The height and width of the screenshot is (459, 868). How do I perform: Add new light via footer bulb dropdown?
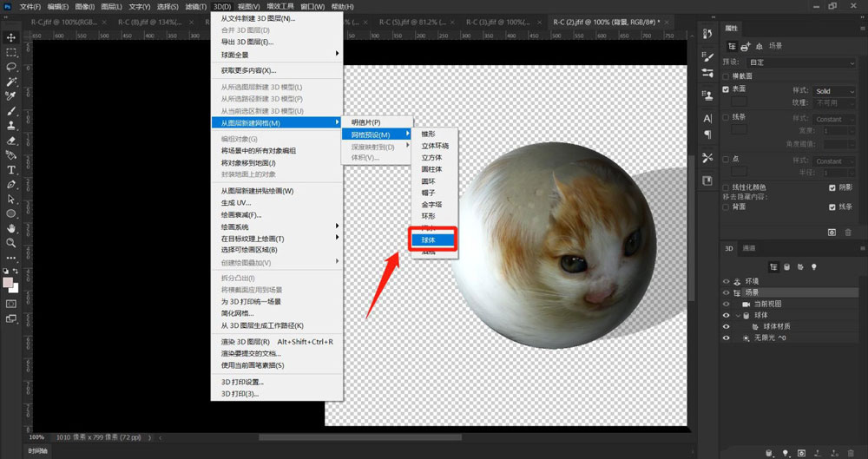pos(786,454)
